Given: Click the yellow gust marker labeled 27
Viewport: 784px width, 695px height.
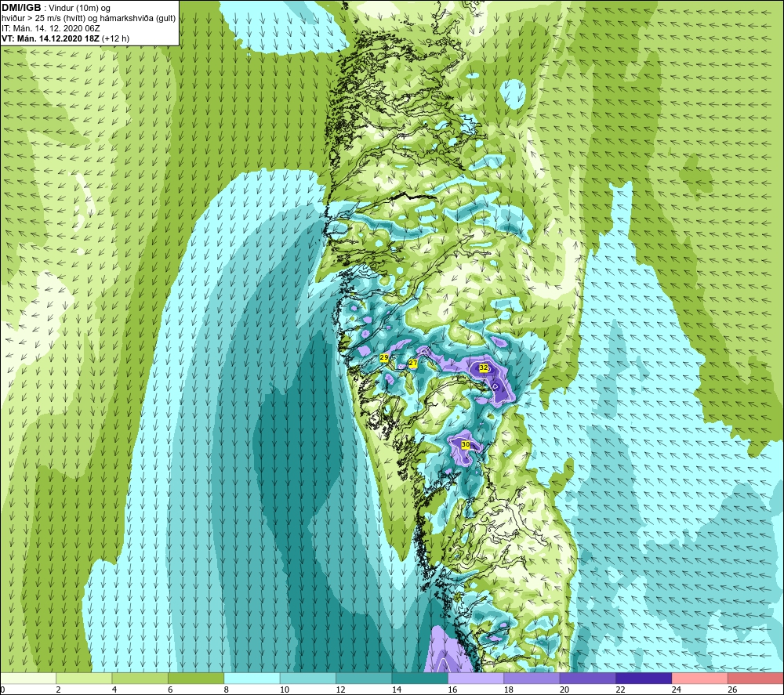Looking at the screenshot, I should 413,364.
